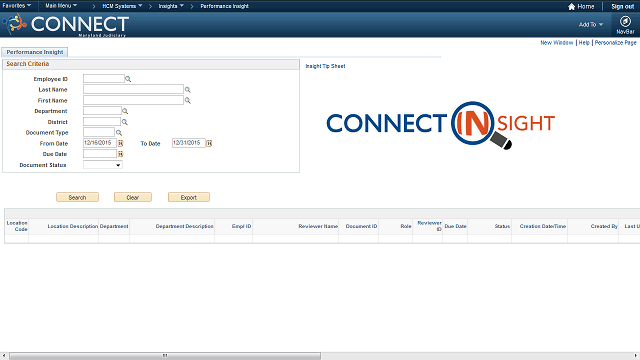Click the left arrow of horizontal scrollbar
Image resolution: width=640 pixels, height=360 pixels.
(4, 356)
